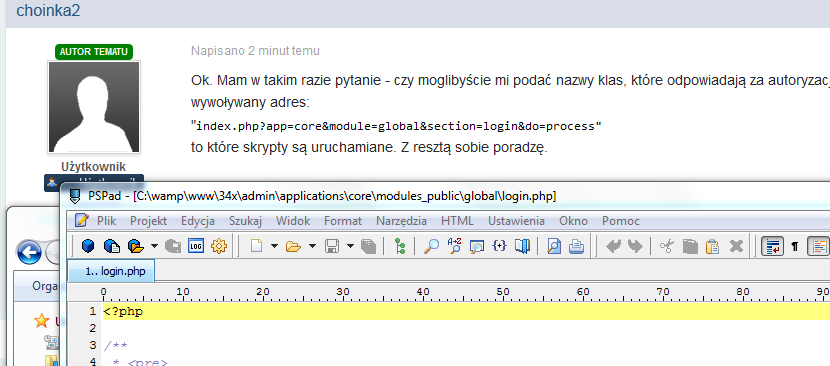Open the Pomoc menu
This screenshot has height=366, width=830.
coord(621,221)
